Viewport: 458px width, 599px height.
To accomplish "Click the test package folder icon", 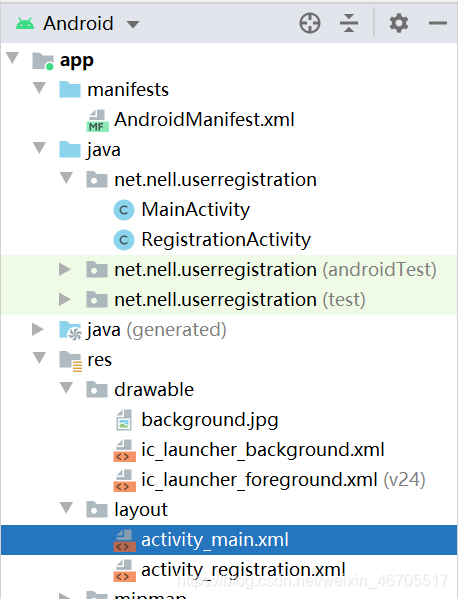I will coord(97,299).
